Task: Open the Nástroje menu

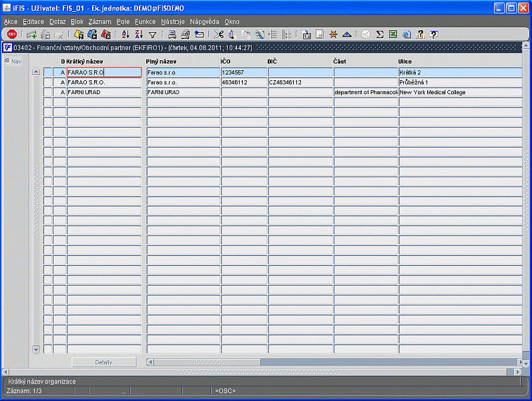Action: tap(173, 22)
